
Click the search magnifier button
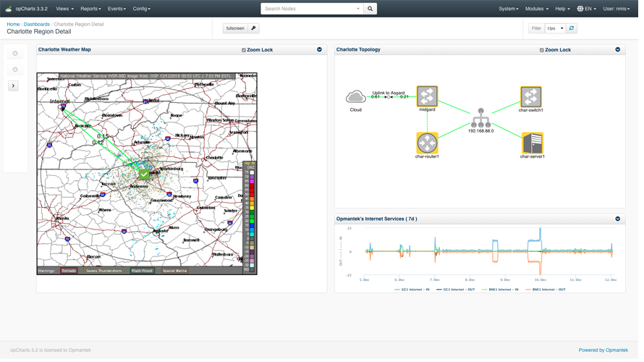pyautogui.click(x=373, y=9)
